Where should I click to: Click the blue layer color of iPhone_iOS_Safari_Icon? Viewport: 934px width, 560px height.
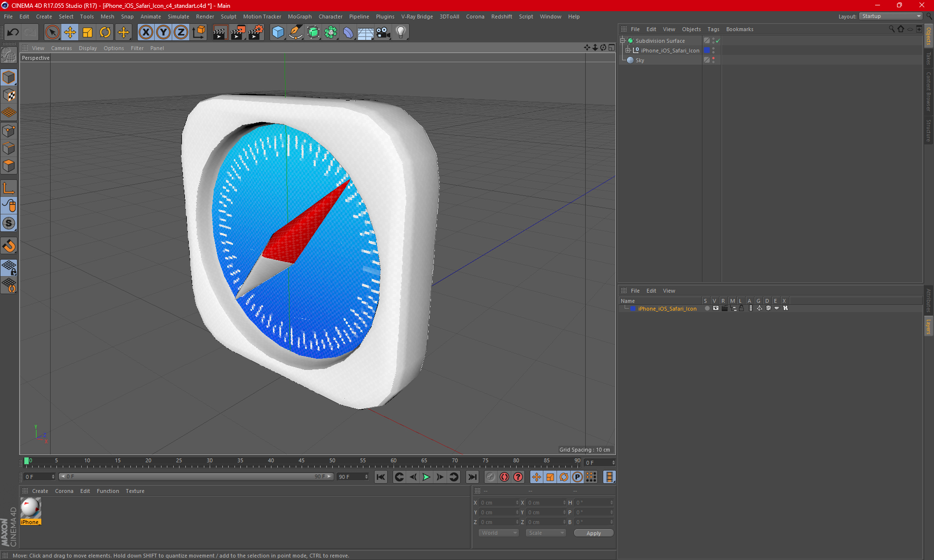click(707, 51)
